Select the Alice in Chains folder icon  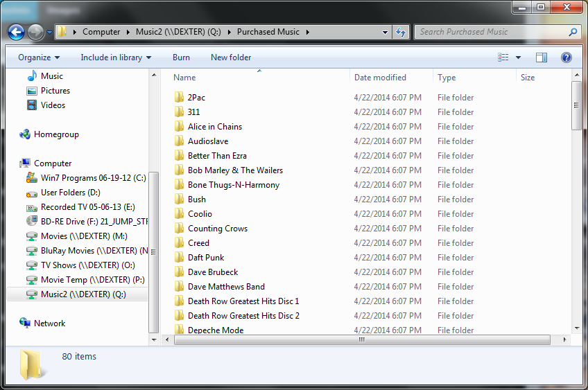(x=179, y=127)
